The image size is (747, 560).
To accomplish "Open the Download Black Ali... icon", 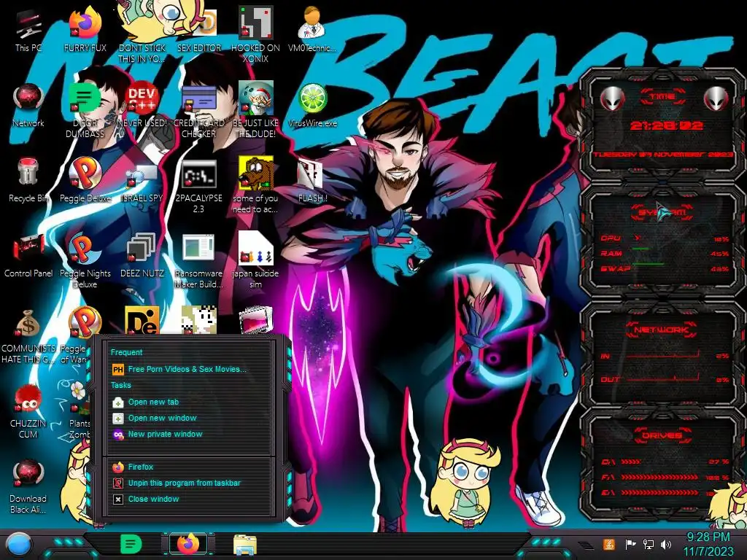I will click(28, 486).
